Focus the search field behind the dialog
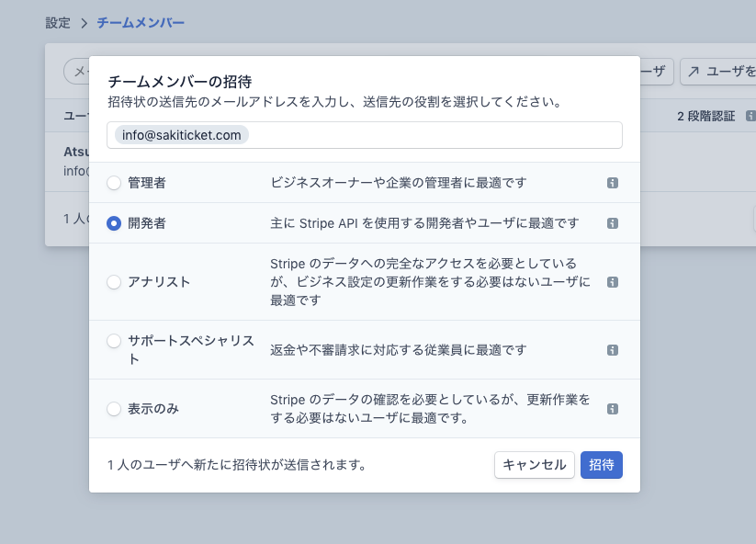Screen dimensions: 756x544 click(75, 72)
